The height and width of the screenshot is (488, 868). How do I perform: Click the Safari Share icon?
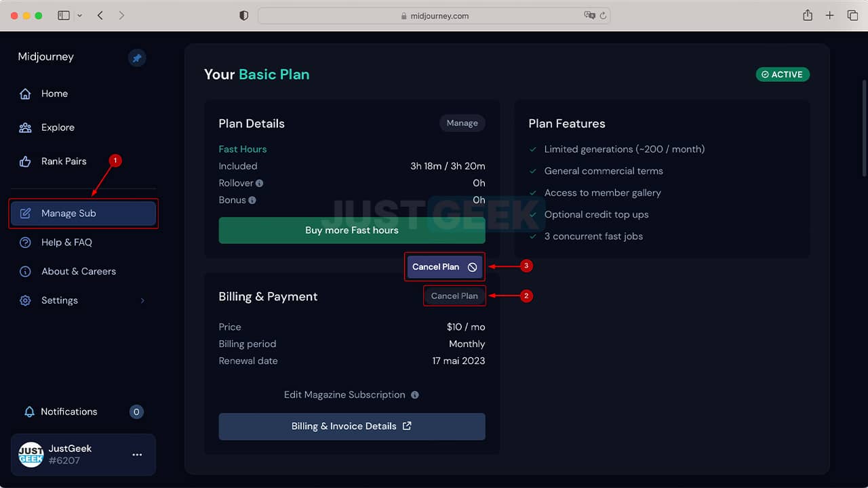click(808, 15)
